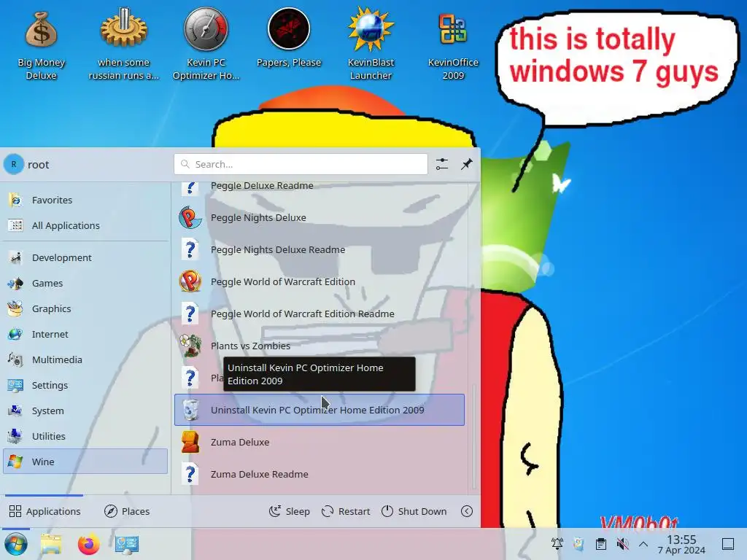Open Internet category
The height and width of the screenshot is (560, 747).
click(85, 334)
